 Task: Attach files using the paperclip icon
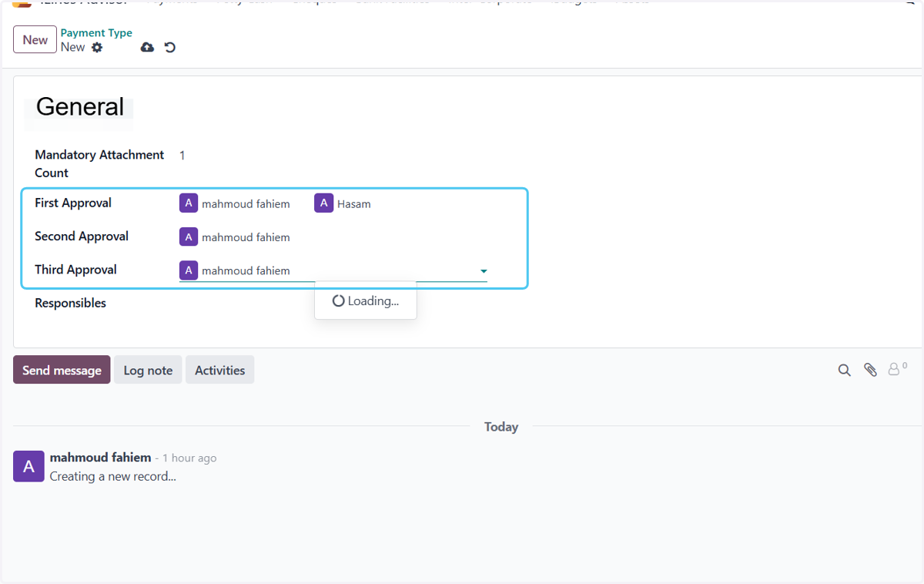coord(870,371)
